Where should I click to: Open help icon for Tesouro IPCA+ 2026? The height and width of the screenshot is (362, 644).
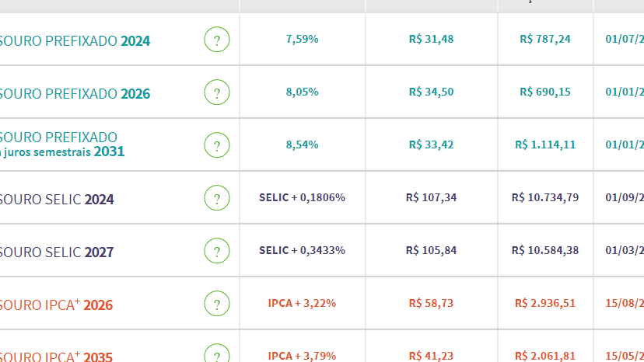(217, 303)
